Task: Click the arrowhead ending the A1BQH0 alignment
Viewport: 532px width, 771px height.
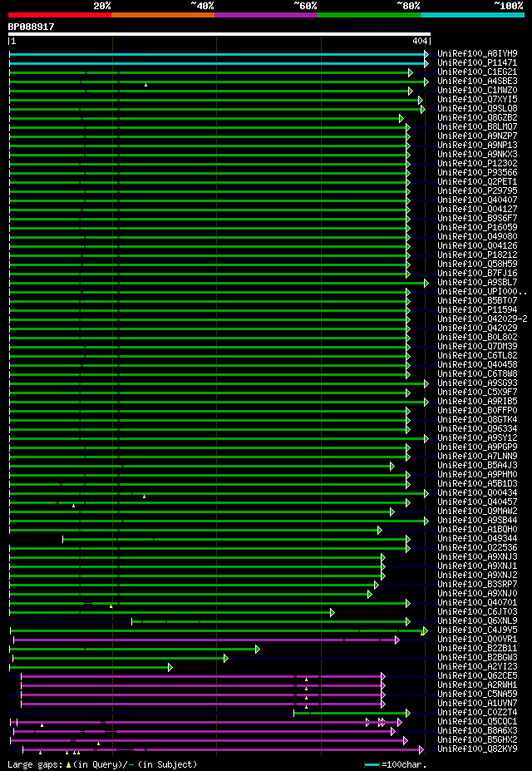Action: [x=380, y=530]
